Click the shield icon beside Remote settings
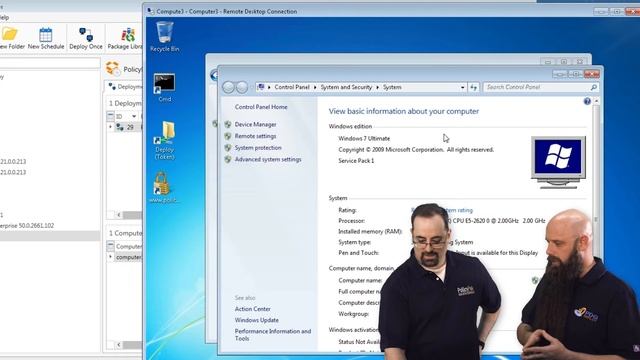Image resolution: width=640 pixels, height=360 pixels. [x=228, y=136]
